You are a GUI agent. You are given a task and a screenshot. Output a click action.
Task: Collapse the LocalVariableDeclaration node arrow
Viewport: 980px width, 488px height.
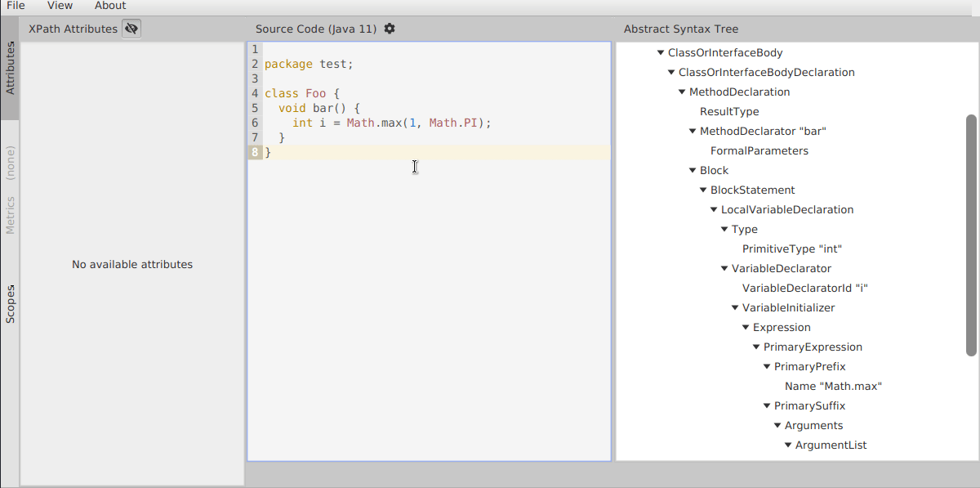tap(714, 210)
